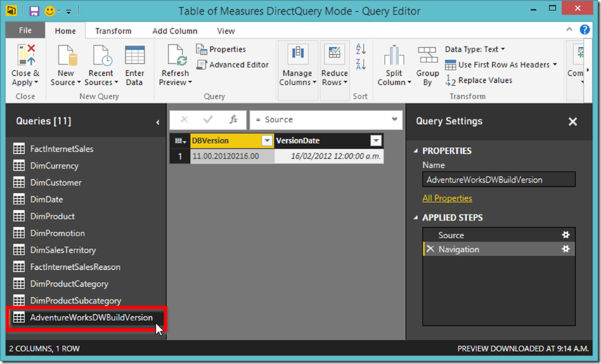Sort descending Z to A
Viewport: 601px width, 364px height.
tap(361, 64)
